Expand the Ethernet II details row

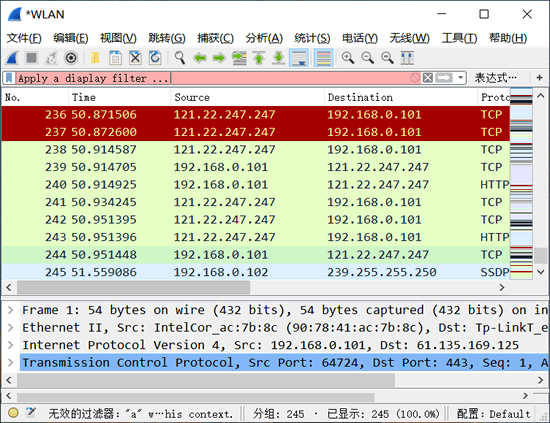click(11, 328)
